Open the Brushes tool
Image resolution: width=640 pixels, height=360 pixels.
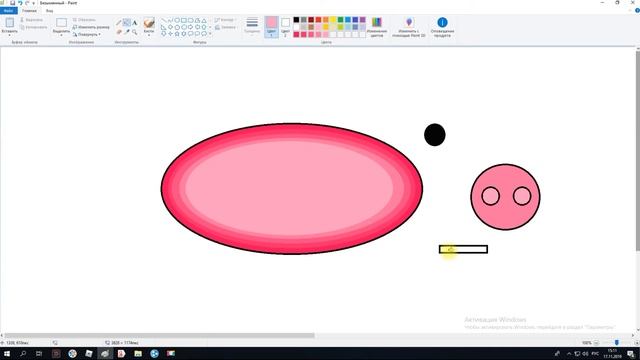point(149,23)
